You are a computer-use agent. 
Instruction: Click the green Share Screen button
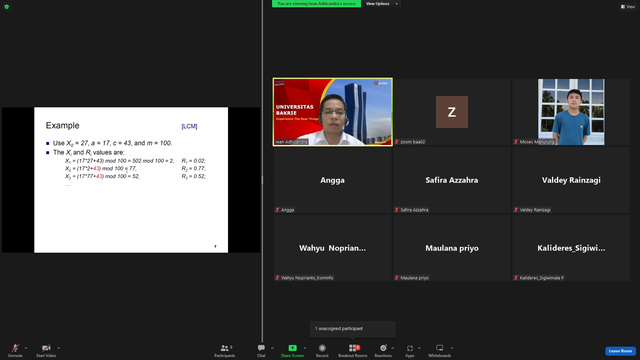[292, 350]
